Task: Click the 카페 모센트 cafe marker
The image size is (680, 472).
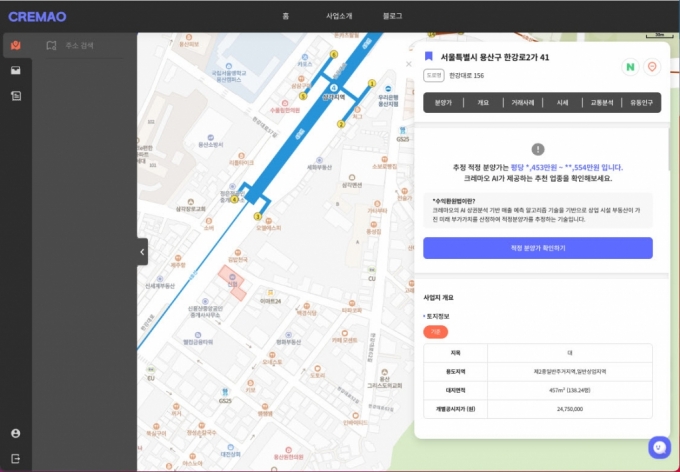Action: (x=345, y=333)
